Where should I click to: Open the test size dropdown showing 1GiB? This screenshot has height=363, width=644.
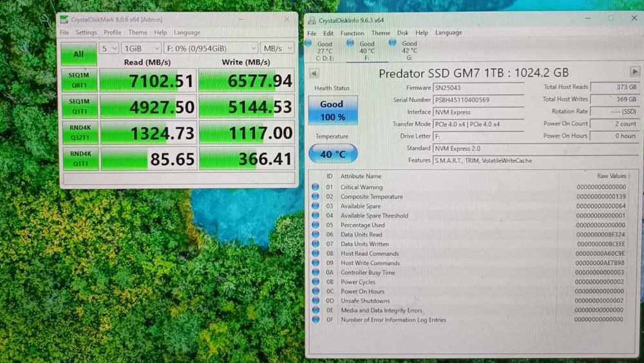pyautogui.click(x=141, y=48)
